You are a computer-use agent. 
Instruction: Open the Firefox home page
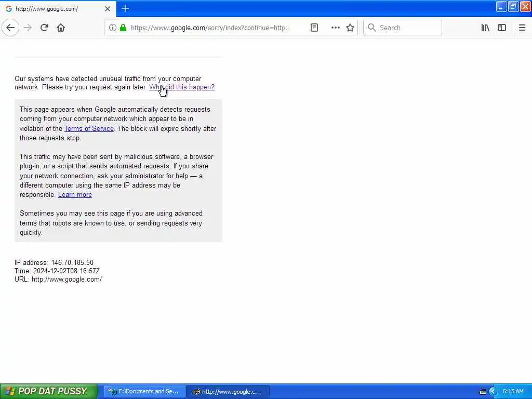61,28
